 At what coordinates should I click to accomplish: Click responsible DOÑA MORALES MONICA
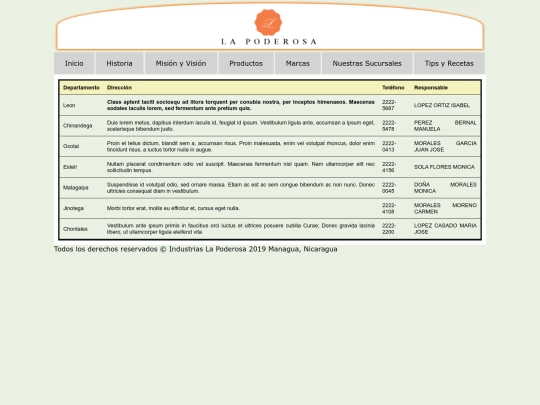pos(445,188)
